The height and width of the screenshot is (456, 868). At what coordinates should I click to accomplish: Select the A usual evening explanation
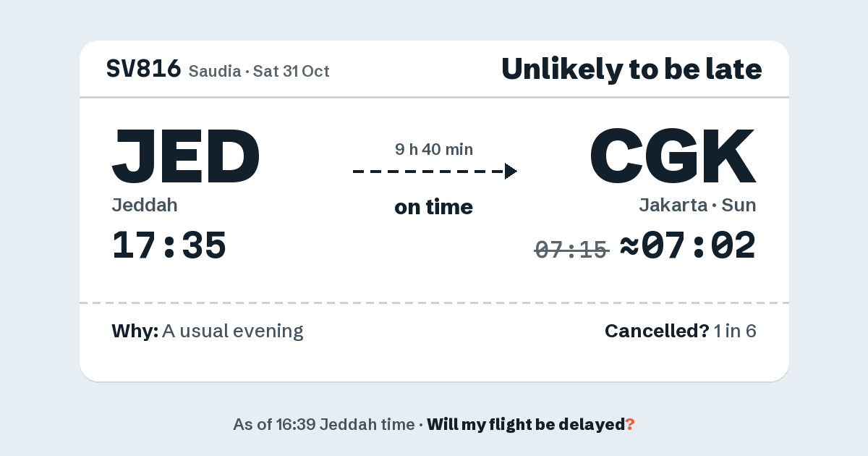click(232, 332)
